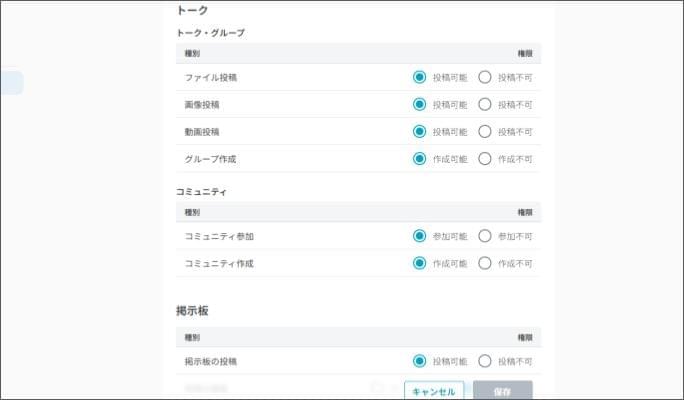The width and height of the screenshot is (684, 400).
Task: Click the highlighted item in left sidebar
Action: [x=11, y=83]
